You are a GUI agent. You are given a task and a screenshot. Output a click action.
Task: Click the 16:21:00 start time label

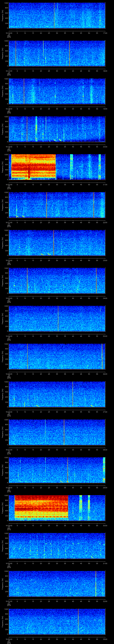tap(9, 223)
